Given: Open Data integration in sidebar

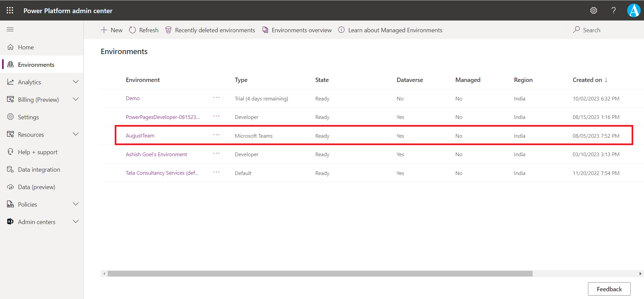Looking at the screenshot, I should click(39, 170).
